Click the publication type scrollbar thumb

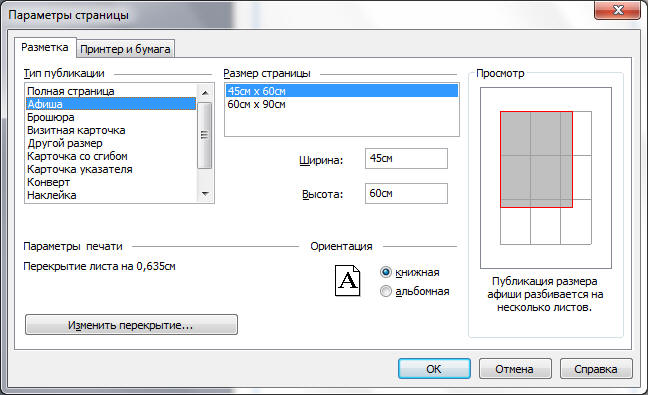pyautogui.click(x=205, y=135)
